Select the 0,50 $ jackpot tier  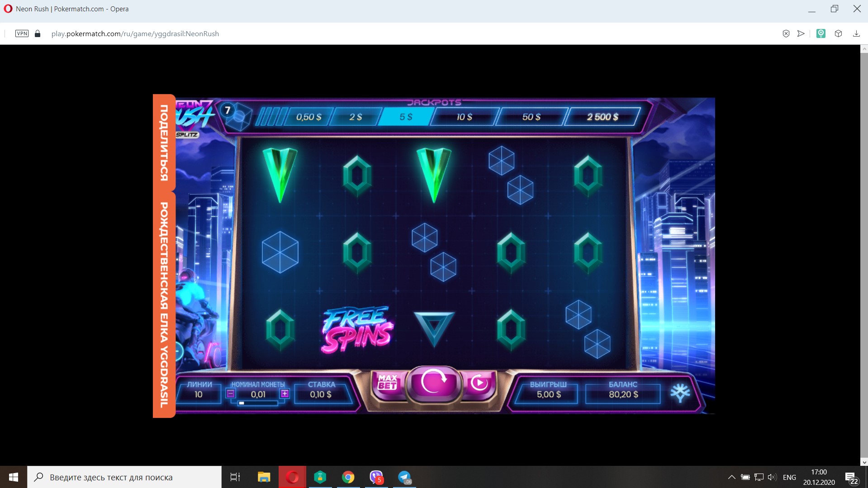pyautogui.click(x=309, y=117)
